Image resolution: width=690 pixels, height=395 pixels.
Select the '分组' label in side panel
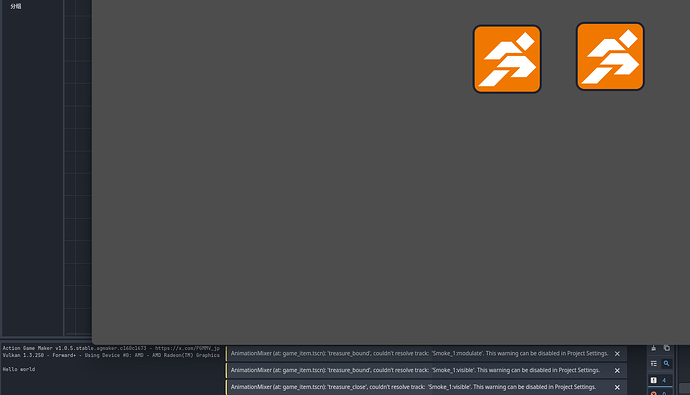click(16, 6)
